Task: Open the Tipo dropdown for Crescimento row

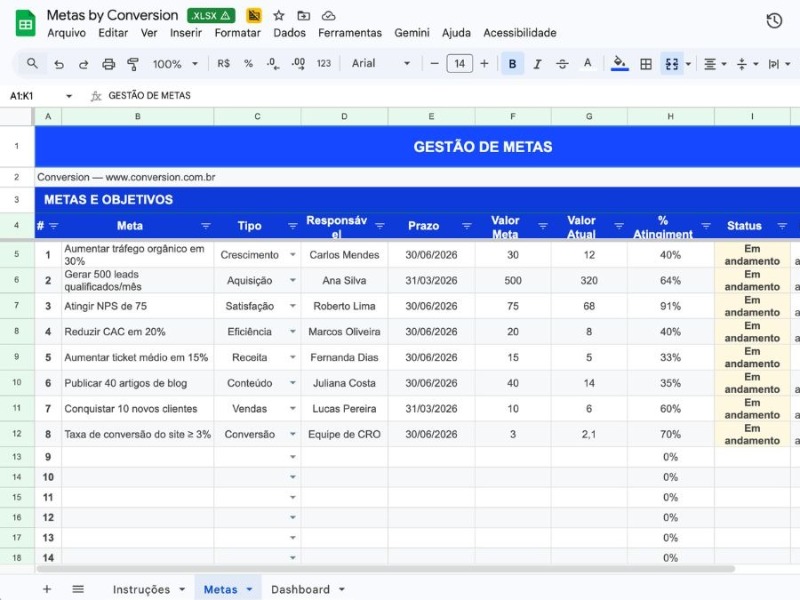Action: coord(294,254)
